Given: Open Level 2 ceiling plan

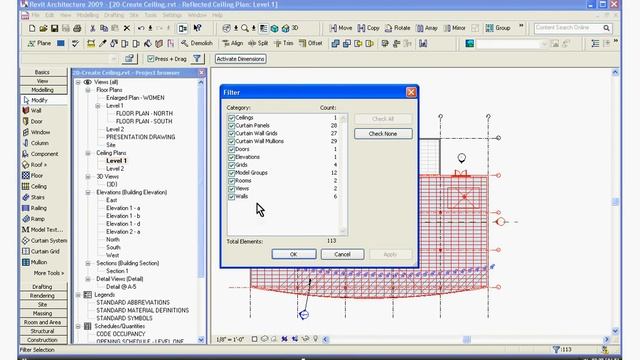Looking at the screenshot, I should point(115,169).
